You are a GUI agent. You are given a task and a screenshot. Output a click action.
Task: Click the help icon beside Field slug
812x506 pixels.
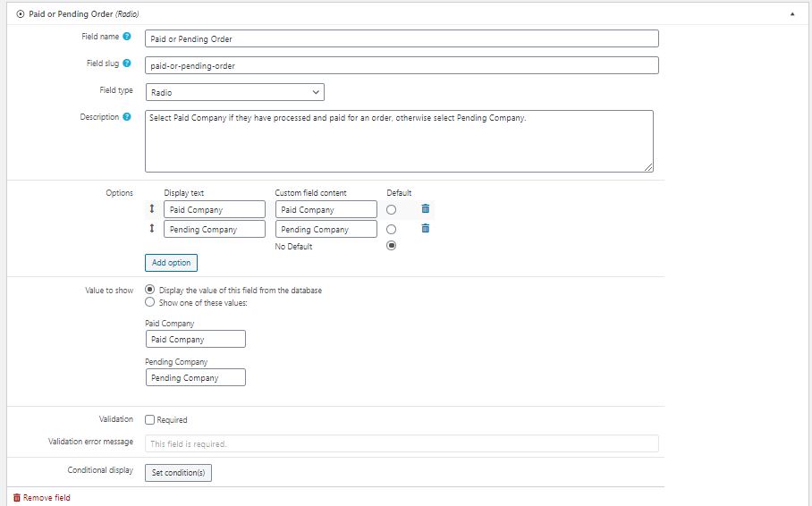pyautogui.click(x=127, y=63)
